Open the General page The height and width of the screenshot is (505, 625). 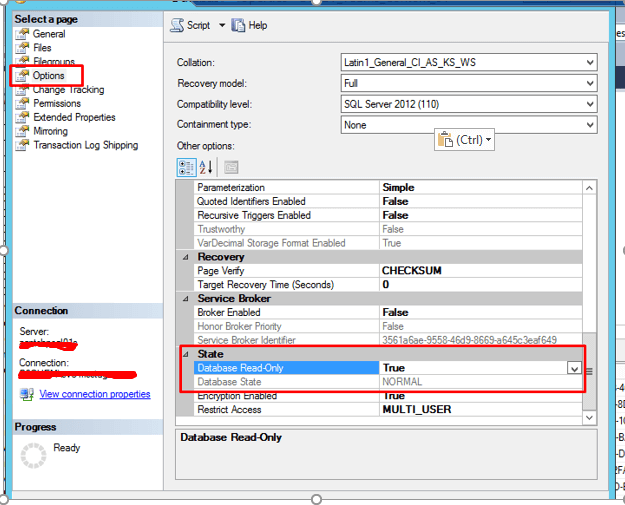[x=49, y=34]
